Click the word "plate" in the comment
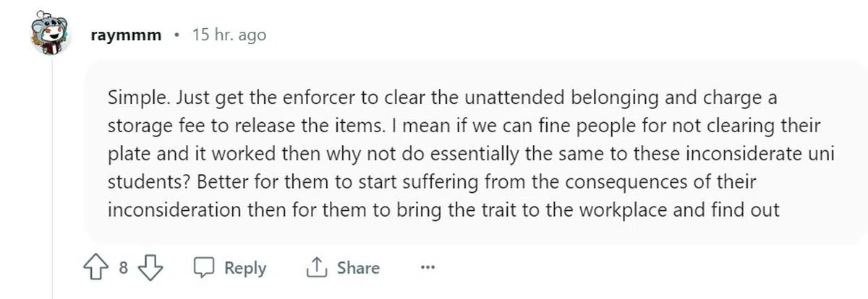The width and height of the screenshot is (868, 299). point(125,154)
